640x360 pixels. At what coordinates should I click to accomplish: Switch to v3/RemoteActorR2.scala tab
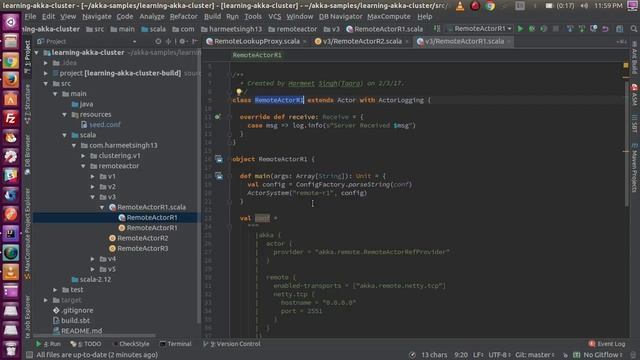pos(362,41)
